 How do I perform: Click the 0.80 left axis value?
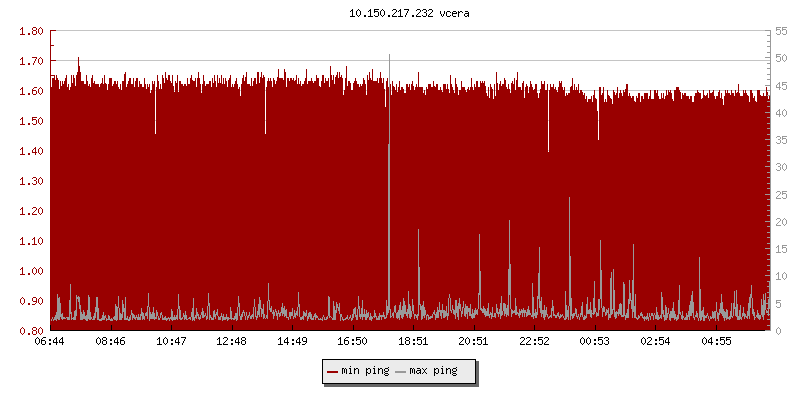pyautogui.click(x=31, y=331)
